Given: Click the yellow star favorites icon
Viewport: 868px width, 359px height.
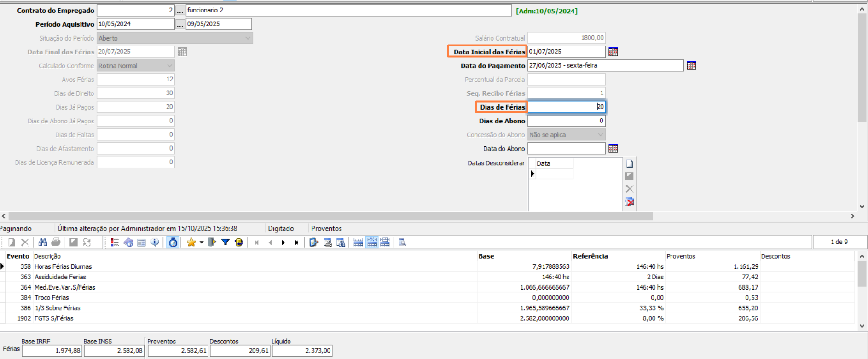Looking at the screenshot, I should [x=191, y=243].
